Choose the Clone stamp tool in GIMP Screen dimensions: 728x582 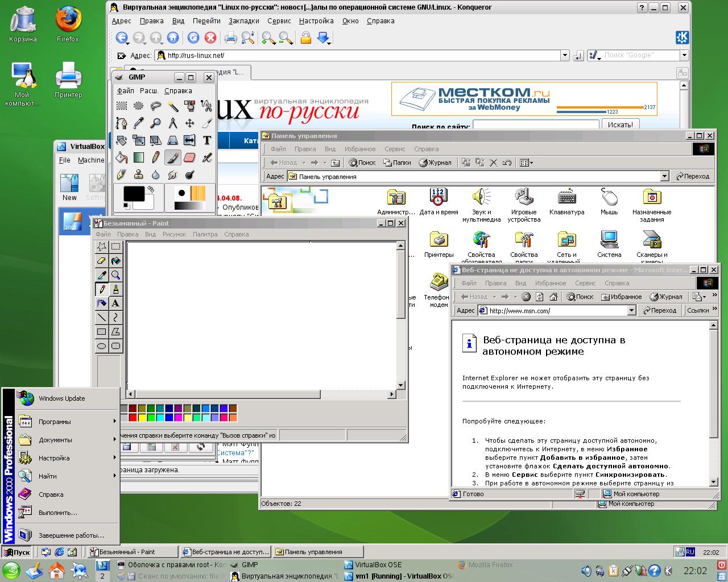pyautogui.click(x=139, y=174)
